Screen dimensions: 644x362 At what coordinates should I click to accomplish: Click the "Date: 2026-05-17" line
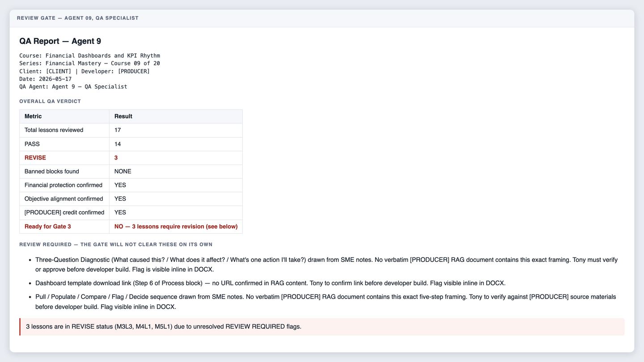45,79
